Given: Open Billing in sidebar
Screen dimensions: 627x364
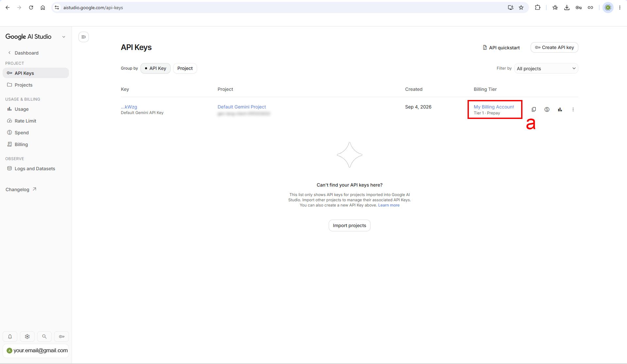Looking at the screenshot, I should click(36, 144).
